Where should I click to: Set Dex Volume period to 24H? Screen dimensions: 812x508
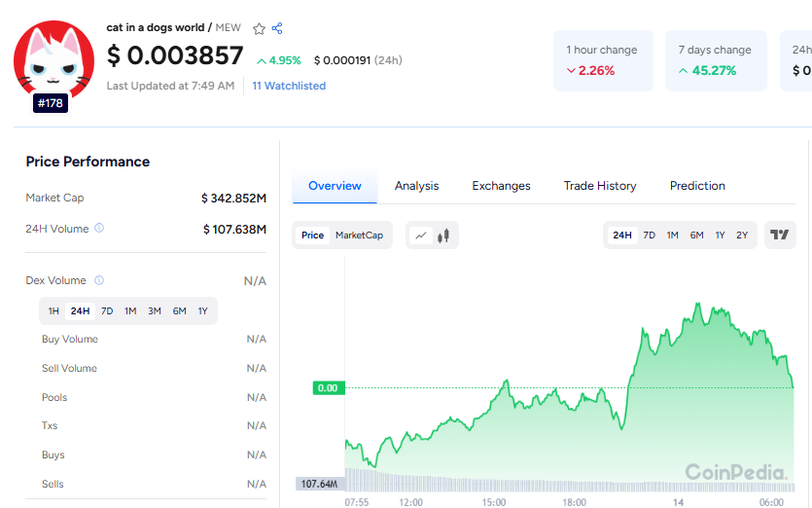click(x=81, y=311)
